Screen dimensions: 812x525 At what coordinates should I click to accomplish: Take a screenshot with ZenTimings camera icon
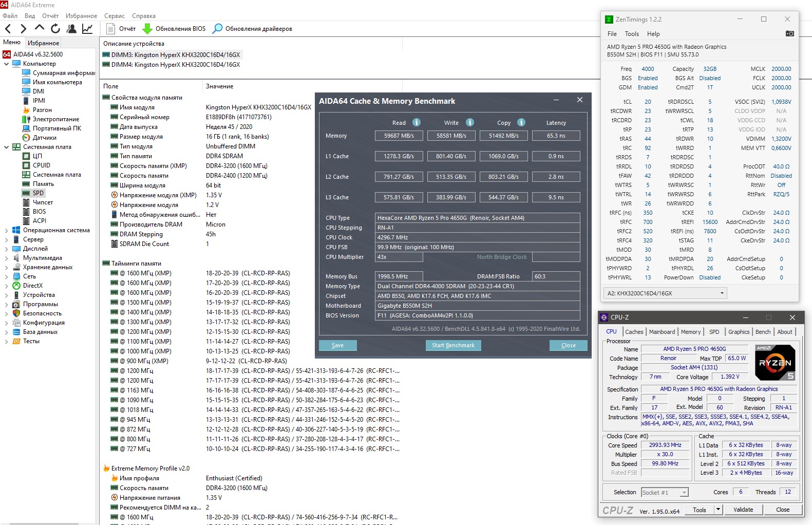(x=790, y=34)
